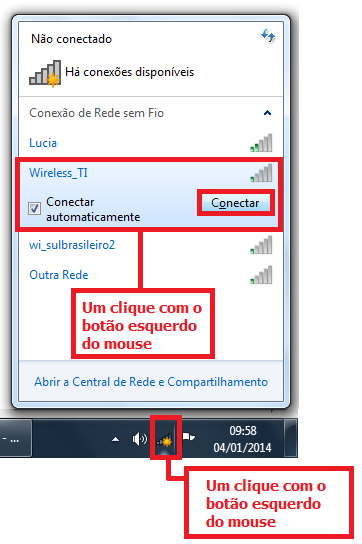Collapse the 'Conexão de Rede sem Fio' section
362x544 pixels.
coord(267,113)
